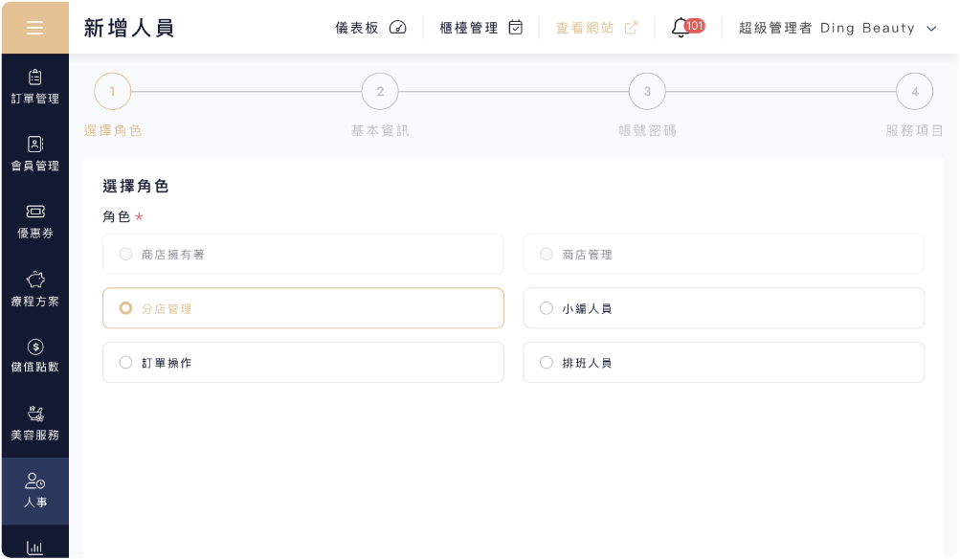Open 優惠券 coupon icon

point(34,212)
